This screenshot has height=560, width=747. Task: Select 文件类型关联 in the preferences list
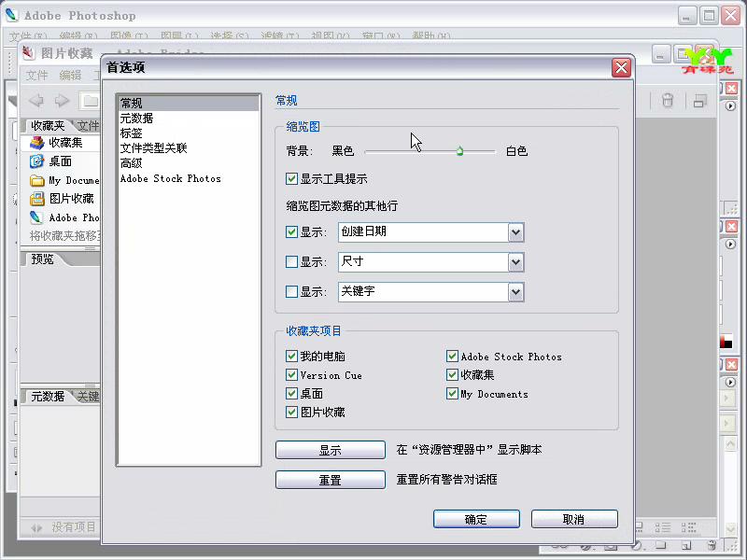[189, 148]
